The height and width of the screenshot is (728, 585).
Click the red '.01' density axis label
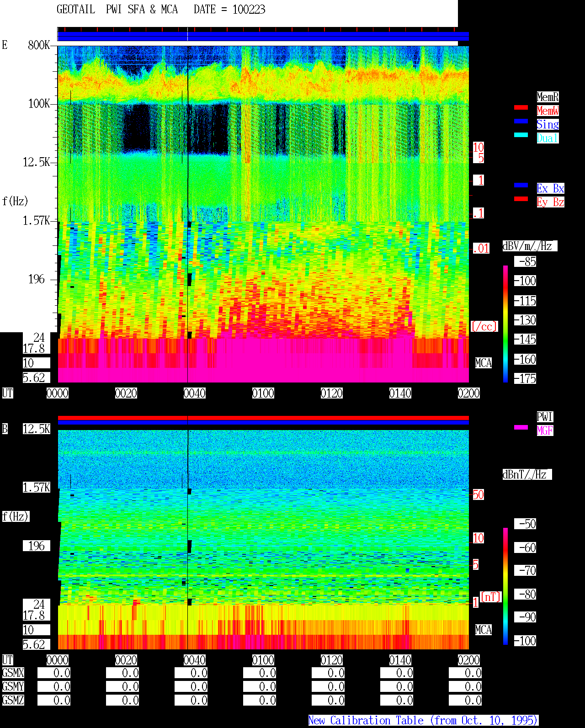tap(481, 248)
